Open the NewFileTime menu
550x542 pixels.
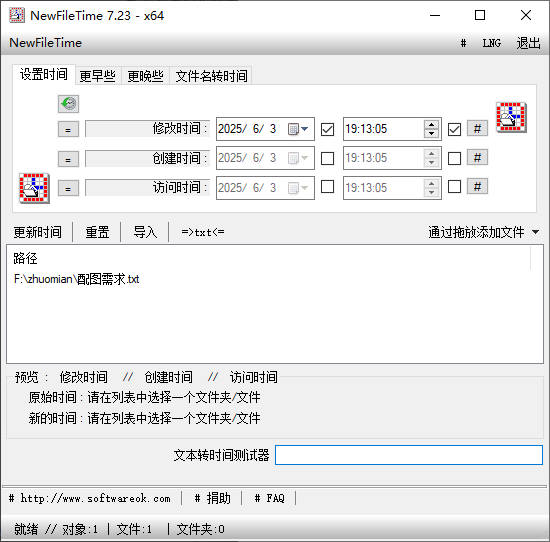click(x=45, y=43)
